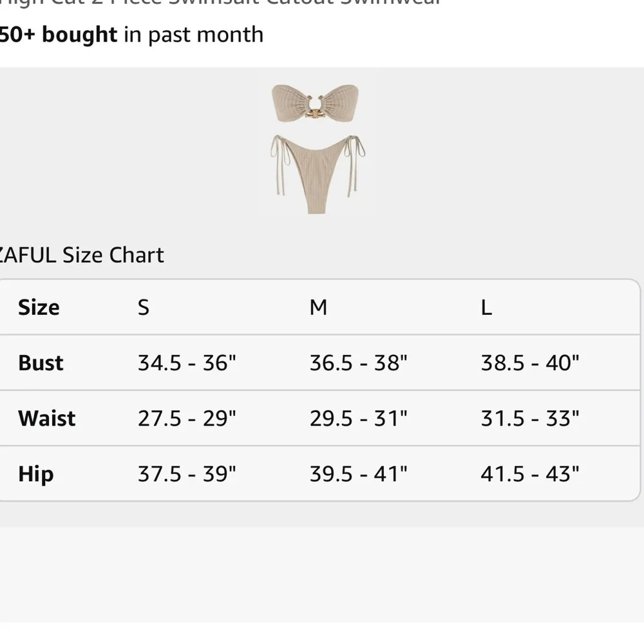
Task: Click the "50+ bought in past month" text
Action: coord(131,34)
